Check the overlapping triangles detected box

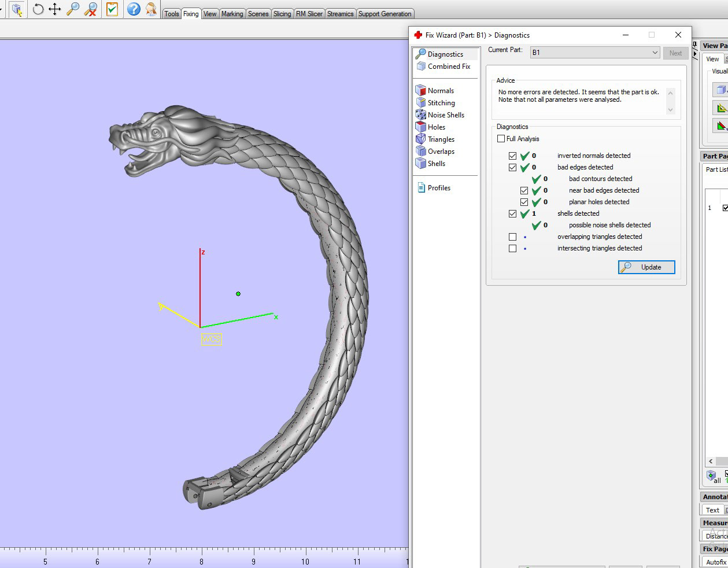[x=512, y=237]
